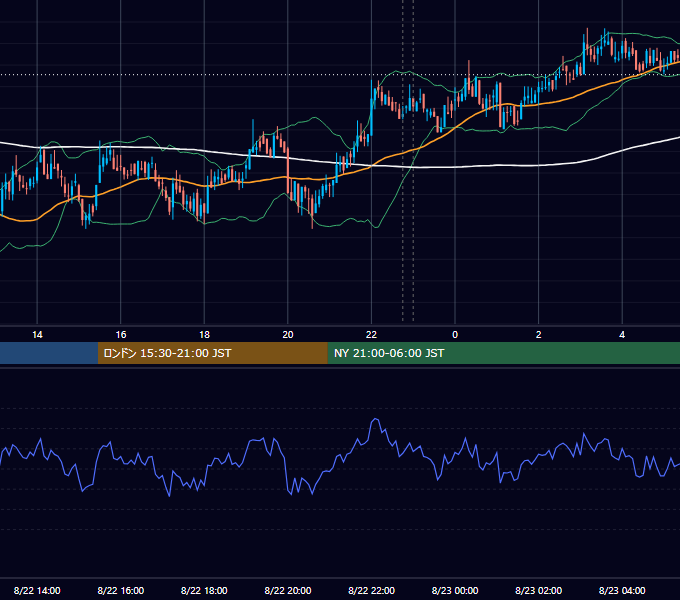Click the 8/22 16:00 date label
680x600 pixels.
(x=121, y=590)
